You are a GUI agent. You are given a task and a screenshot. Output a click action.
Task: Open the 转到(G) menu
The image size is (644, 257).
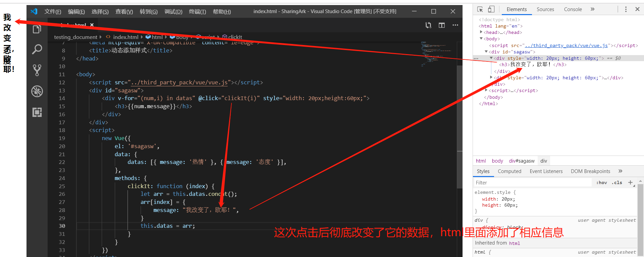pyautogui.click(x=149, y=11)
